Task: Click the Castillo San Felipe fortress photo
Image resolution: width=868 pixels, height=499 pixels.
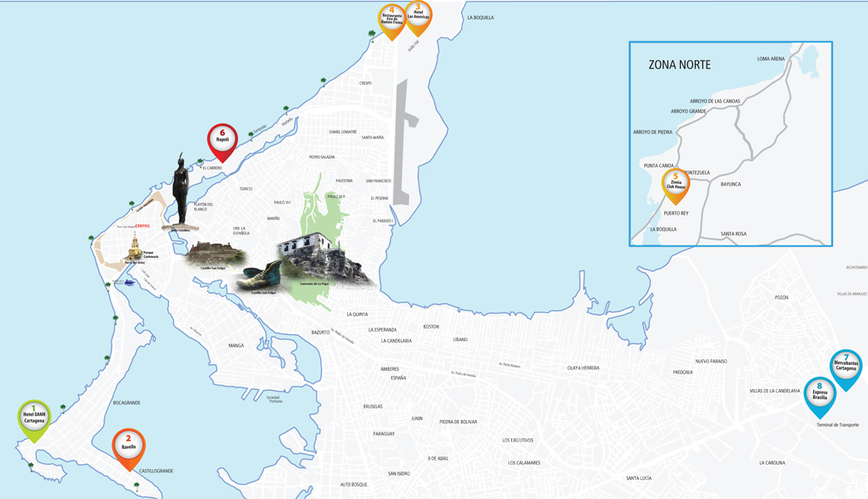Action: [x=215, y=255]
